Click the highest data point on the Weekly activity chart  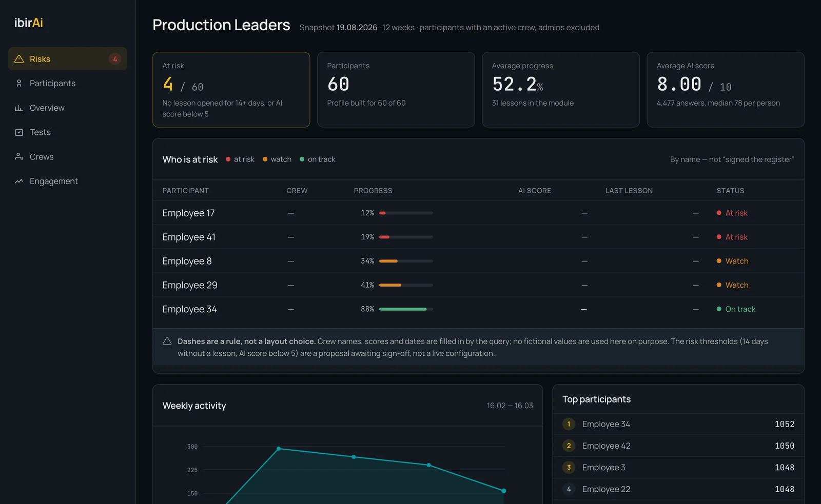279,449
